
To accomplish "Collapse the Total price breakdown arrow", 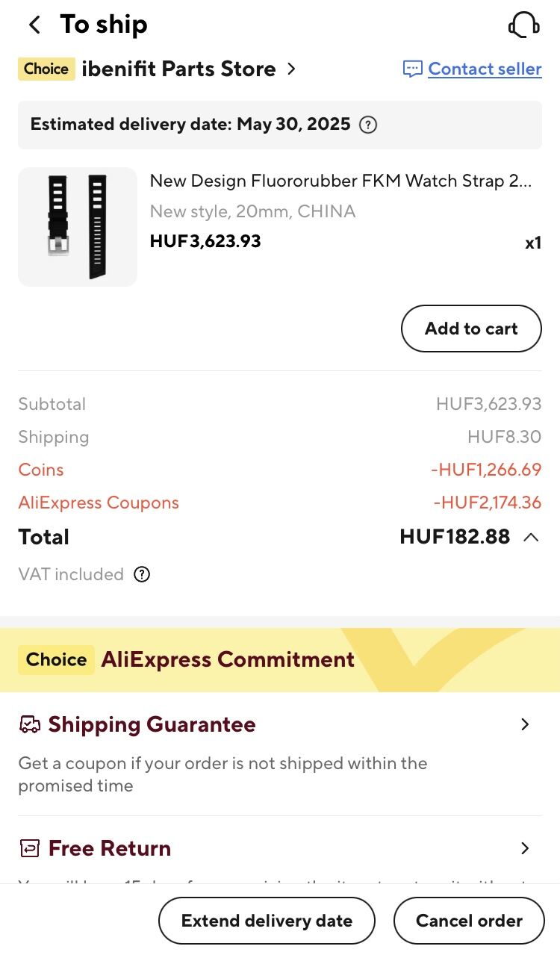I will 531,537.
